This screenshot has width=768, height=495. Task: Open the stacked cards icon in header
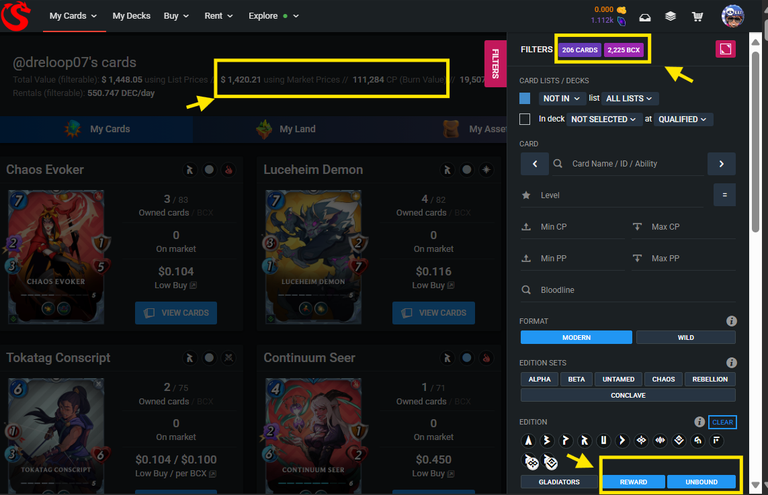(x=671, y=16)
